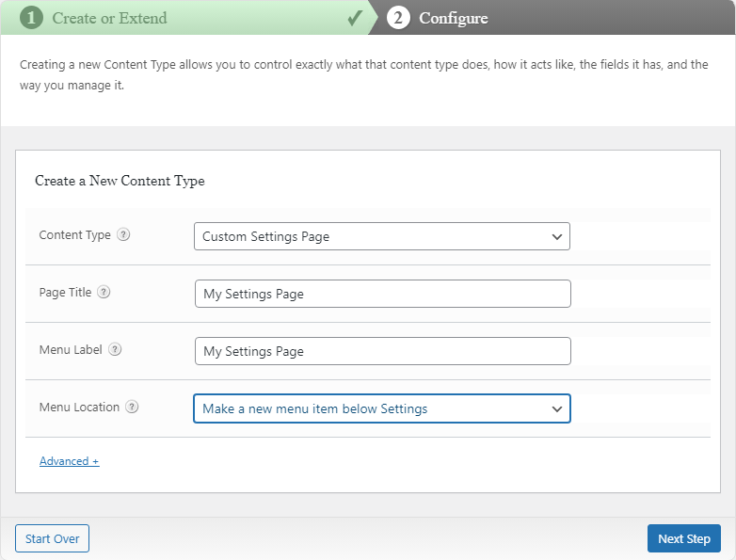Click the step 1 number circle
736x560 pixels.
click(x=31, y=18)
